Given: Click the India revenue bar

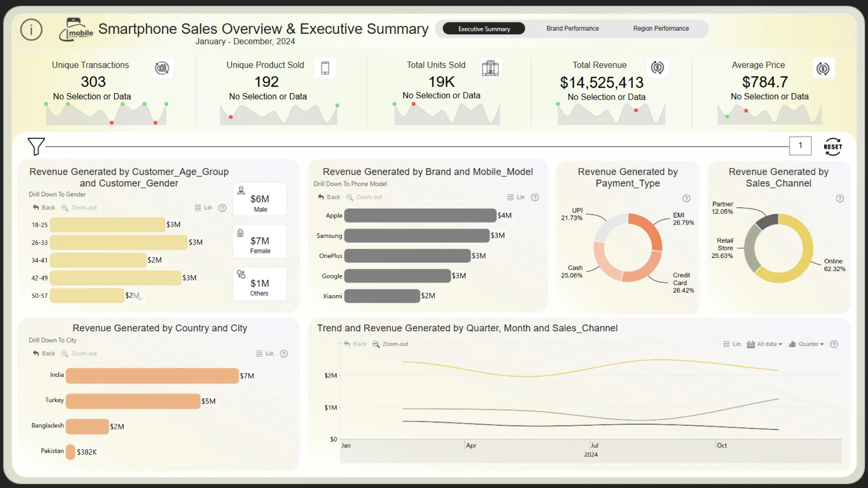Looking at the screenshot, I should (152, 376).
